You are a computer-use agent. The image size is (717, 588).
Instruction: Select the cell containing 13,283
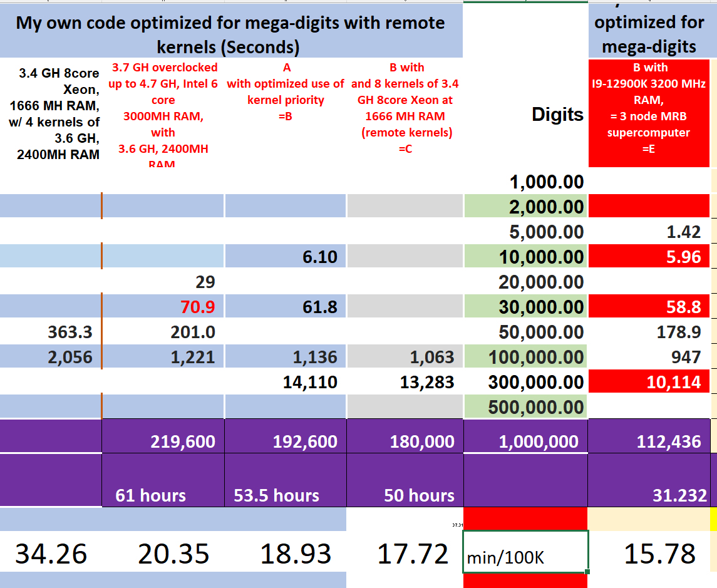(x=405, y=382)
